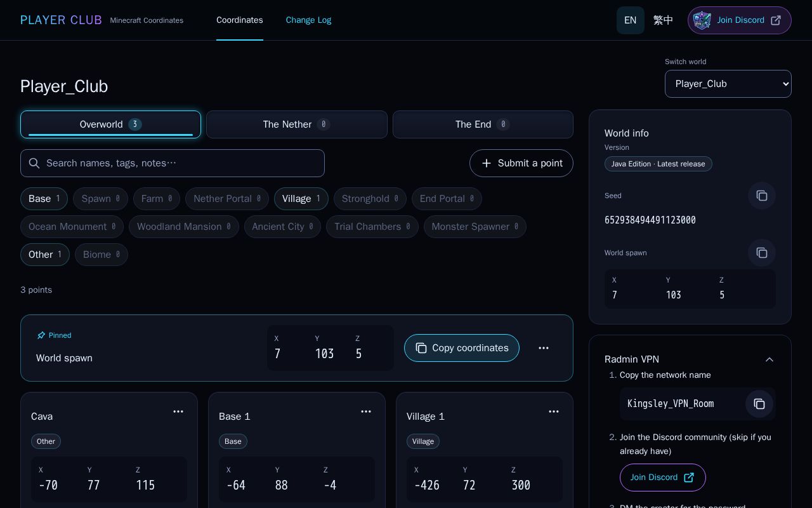Toggle the Woodland Mansion tag filter
The image size is (812, 508).
pos(184,227)
